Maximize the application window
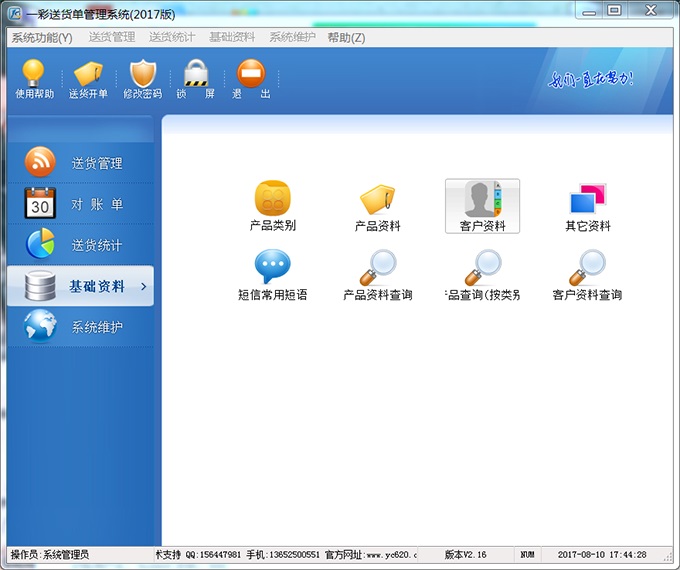Screen dimensions: 680x570 point(615,10)
